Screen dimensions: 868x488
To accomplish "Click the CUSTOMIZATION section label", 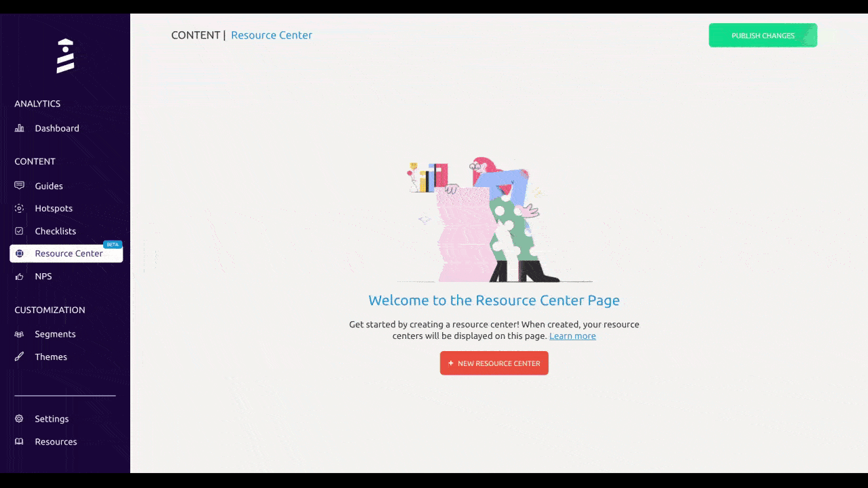I will click(x=50, y=310).
